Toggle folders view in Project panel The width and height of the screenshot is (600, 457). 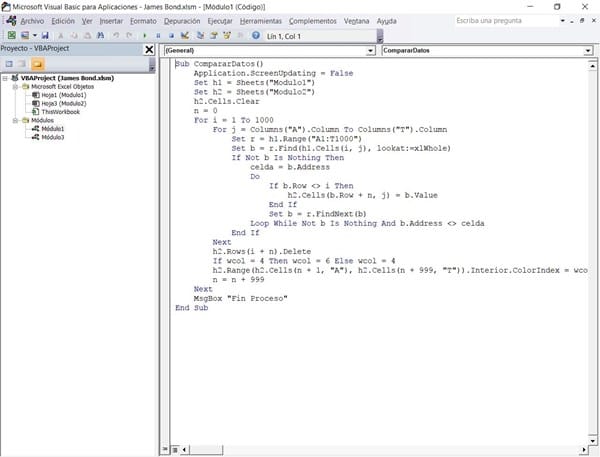[x=37, y=63]
